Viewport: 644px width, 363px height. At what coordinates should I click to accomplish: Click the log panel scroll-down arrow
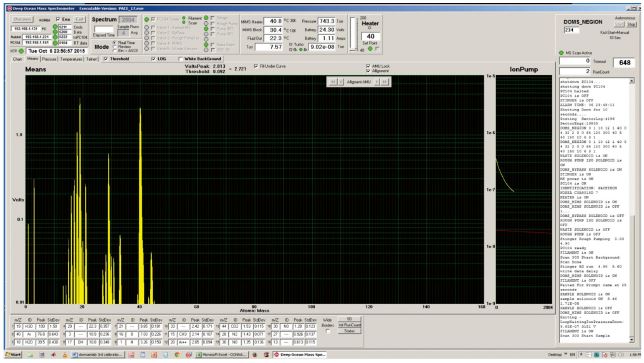(632, 340)
